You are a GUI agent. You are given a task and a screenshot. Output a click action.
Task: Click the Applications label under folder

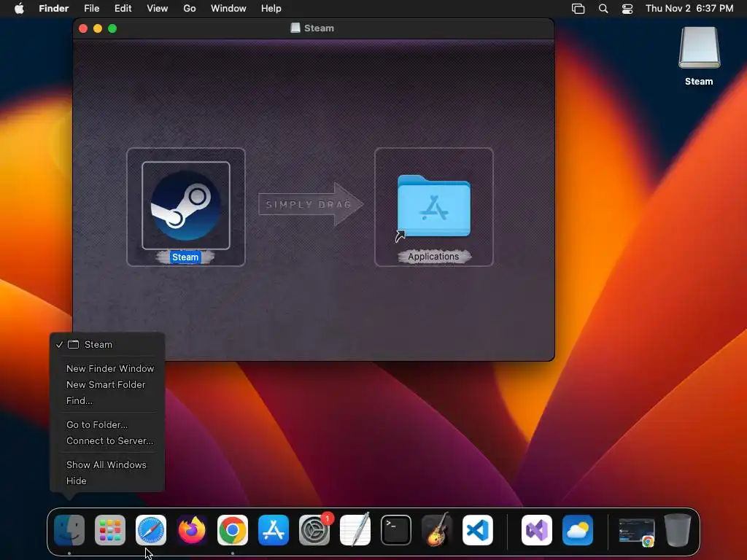(x=433, y=257)
